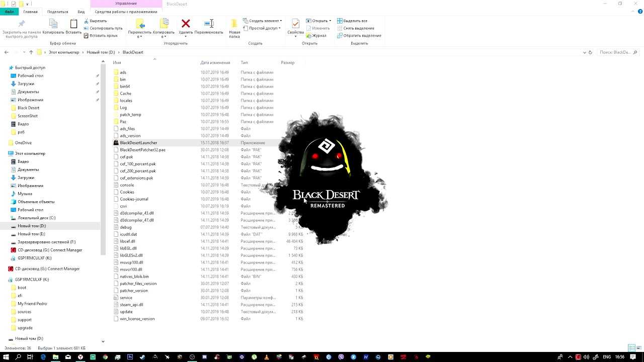This screenshot has height=362, width=644.
Task: Open Локальный диск (C:) in navigation pane
Action: pos(36,218)
